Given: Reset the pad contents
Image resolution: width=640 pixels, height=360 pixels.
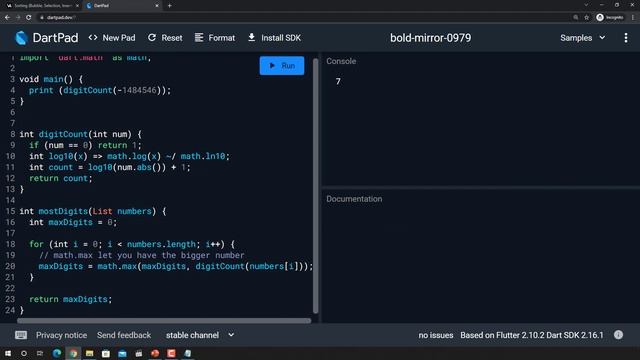Looking at the screenshot, I should (x=165, y=38).
